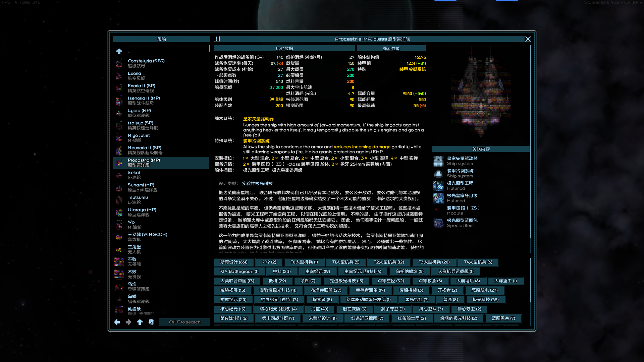644x362 pixels.
Task: Filter by 中科 (23) tag
Action: pyautogui.click(x=282, y=271)
